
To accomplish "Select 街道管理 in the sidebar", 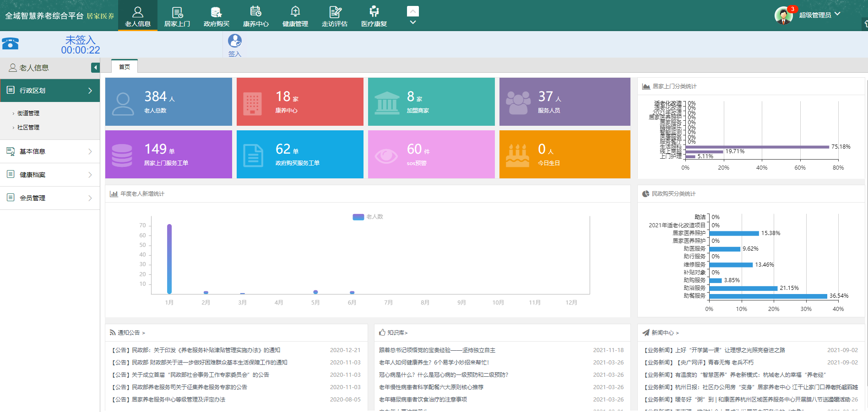I will (28, 113).
